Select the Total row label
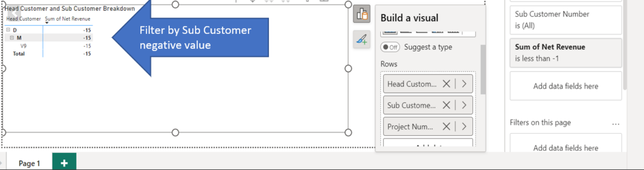The height and width of the screenshot is (170, 644). pos(19,54)
